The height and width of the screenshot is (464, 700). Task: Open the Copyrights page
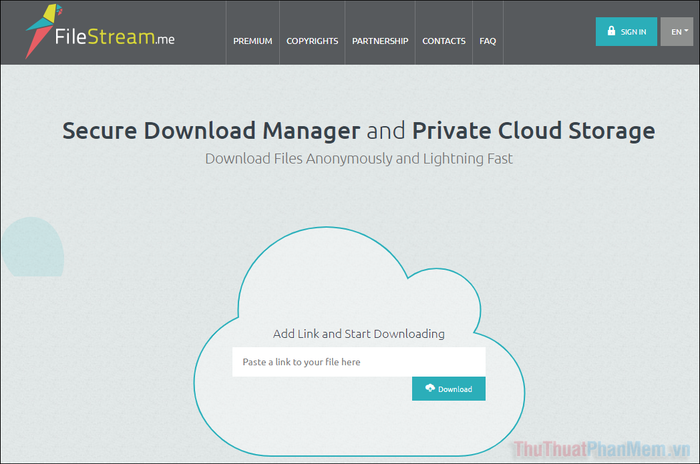pos(312,41)
